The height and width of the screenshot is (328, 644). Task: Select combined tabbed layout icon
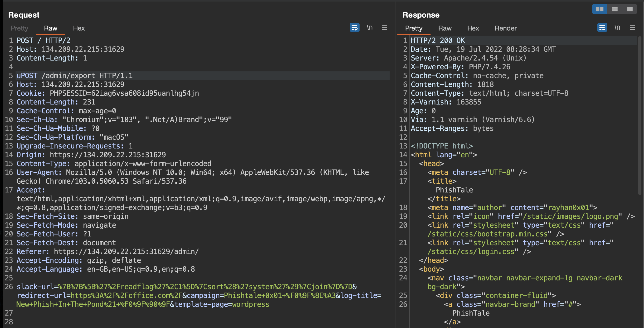click(x=630, y=9)
